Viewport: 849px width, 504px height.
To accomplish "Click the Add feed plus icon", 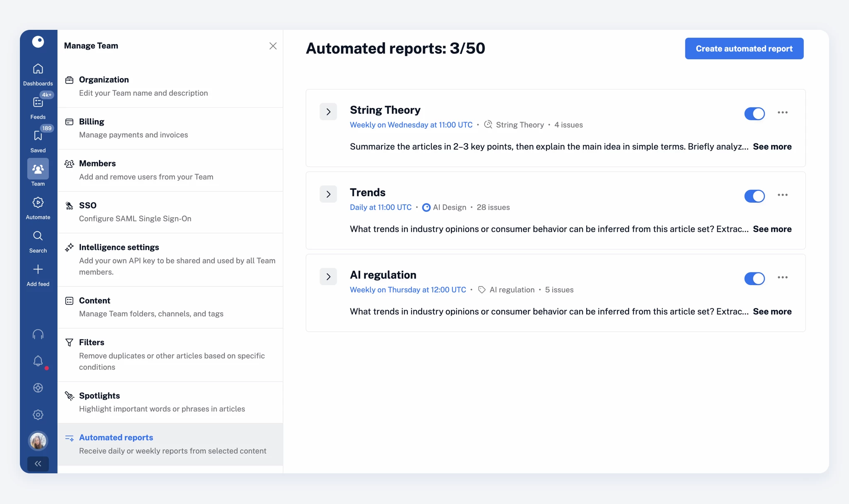I will tap(38, 269).
